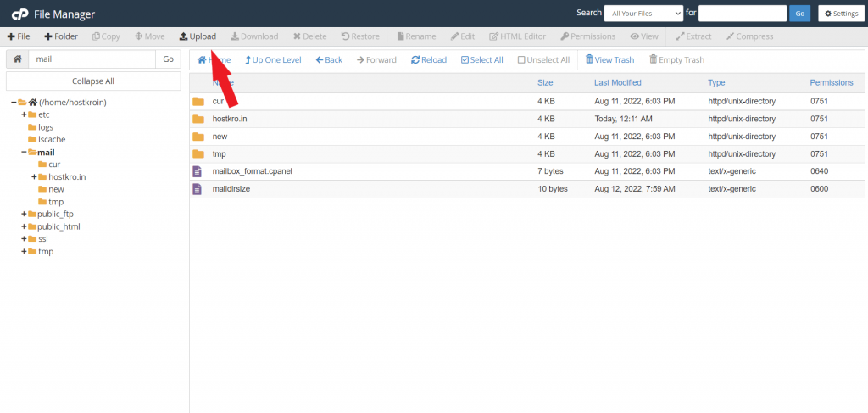
Task: Open the Upload tool
Action: pyautogui.click(x=198, y=36)
